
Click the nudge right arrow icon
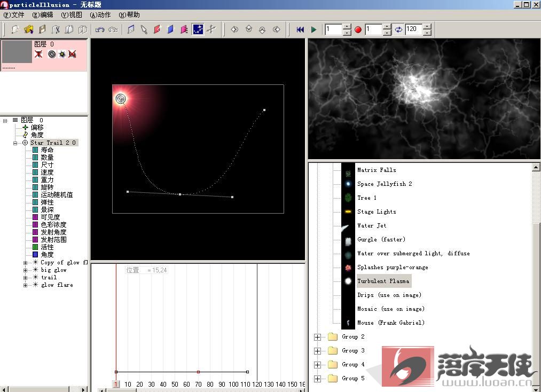(276, 30)
